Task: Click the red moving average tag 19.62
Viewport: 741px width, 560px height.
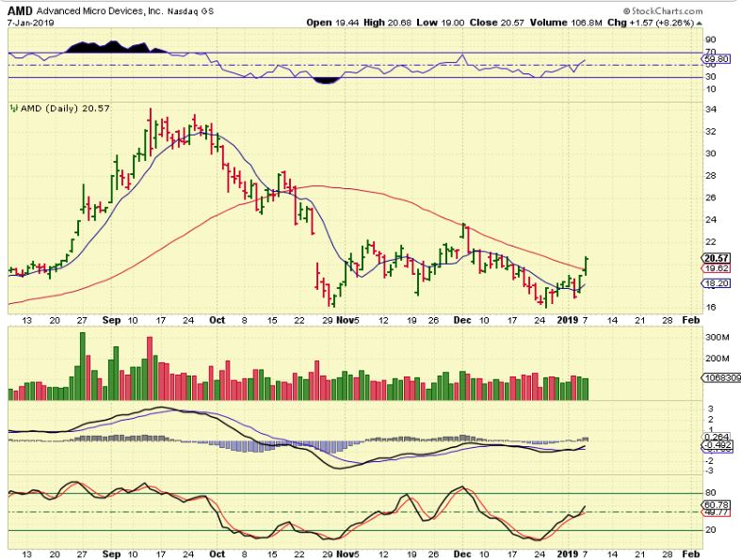Action: [x=717, y=268]
